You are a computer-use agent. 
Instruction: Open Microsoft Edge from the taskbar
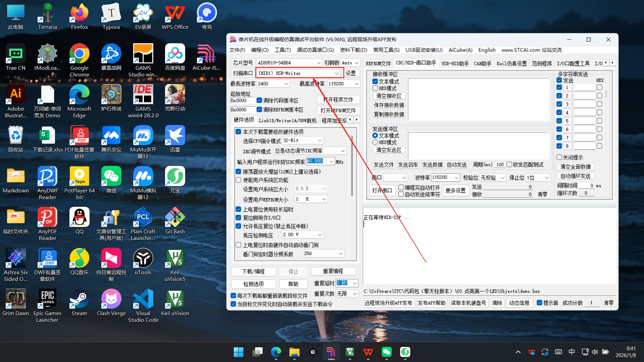click(x=276, y=352)
